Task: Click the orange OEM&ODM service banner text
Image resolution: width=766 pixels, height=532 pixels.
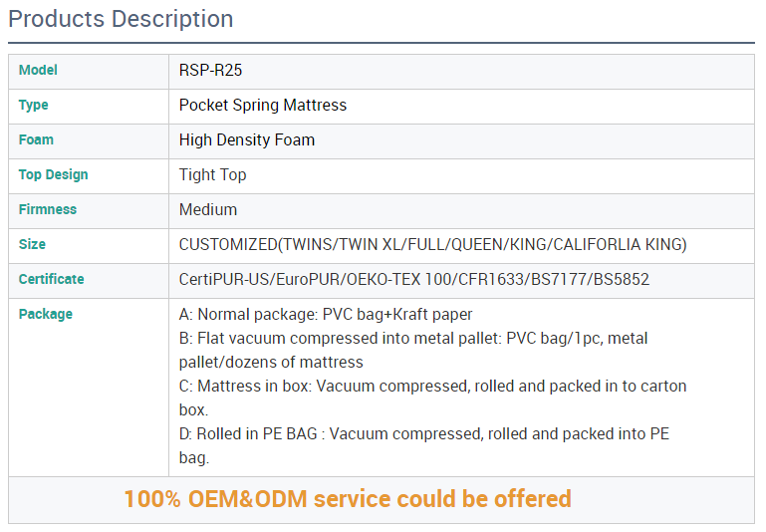Action: pos(348,499)
